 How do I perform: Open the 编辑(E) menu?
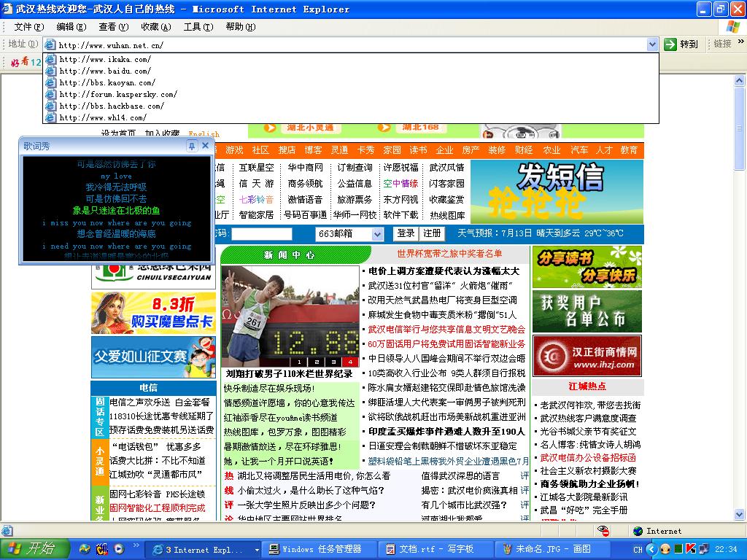coord(71,27)
